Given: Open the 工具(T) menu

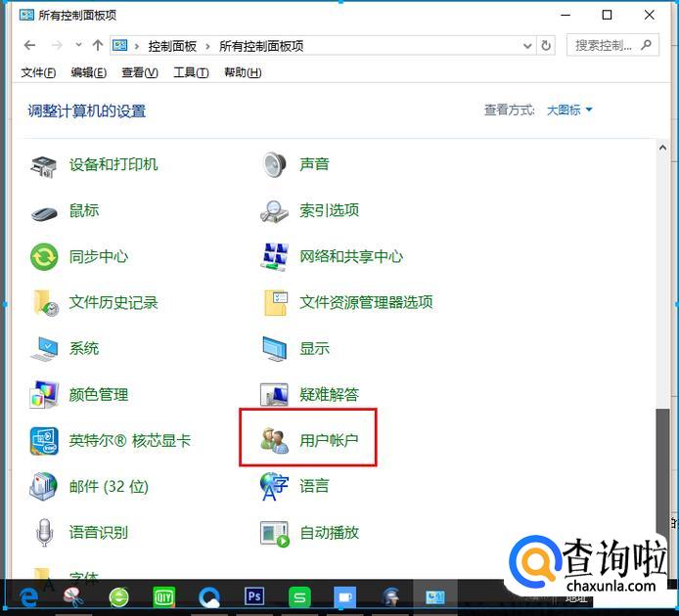Looking at the screenshot, I should click(x=191, y=72).
